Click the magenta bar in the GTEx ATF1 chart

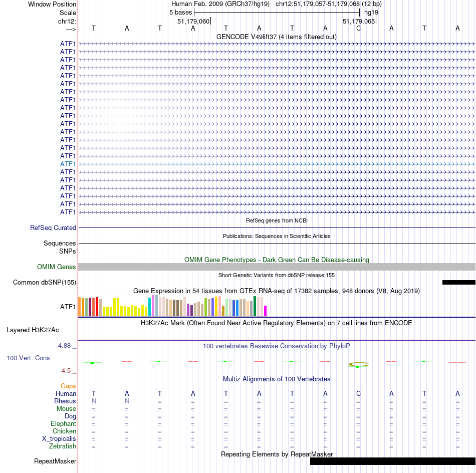coord(265,311)
